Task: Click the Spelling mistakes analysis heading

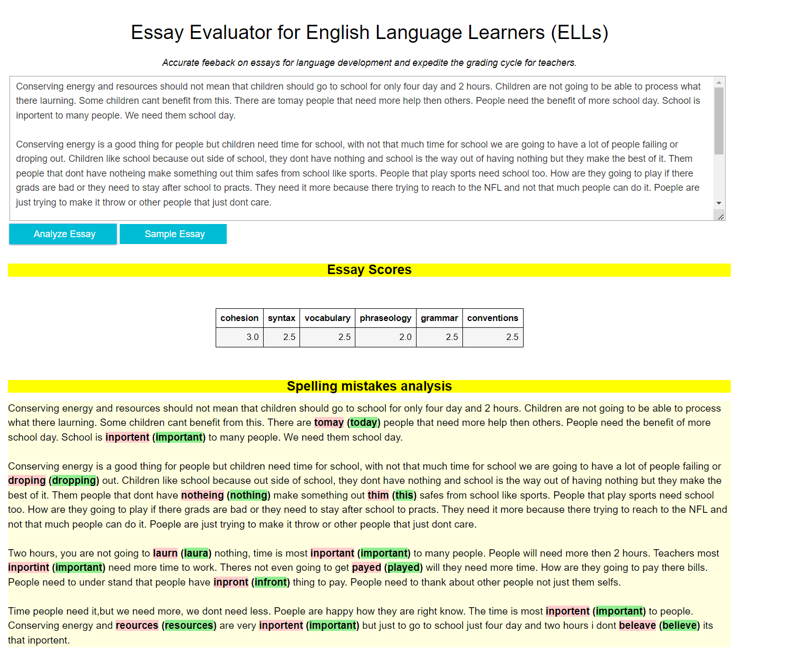Action: [369, 386]
